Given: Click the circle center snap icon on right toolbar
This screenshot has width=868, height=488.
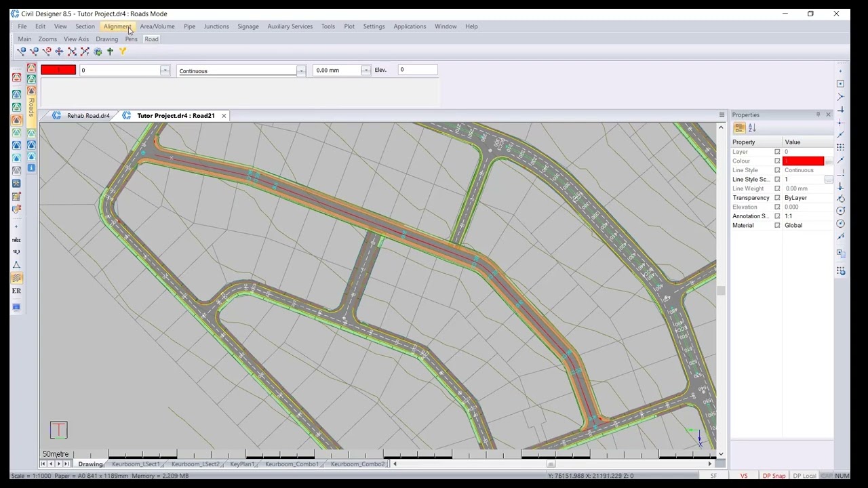Looking at the screenshot, I should pyautogui.click(x=840, y=211).
